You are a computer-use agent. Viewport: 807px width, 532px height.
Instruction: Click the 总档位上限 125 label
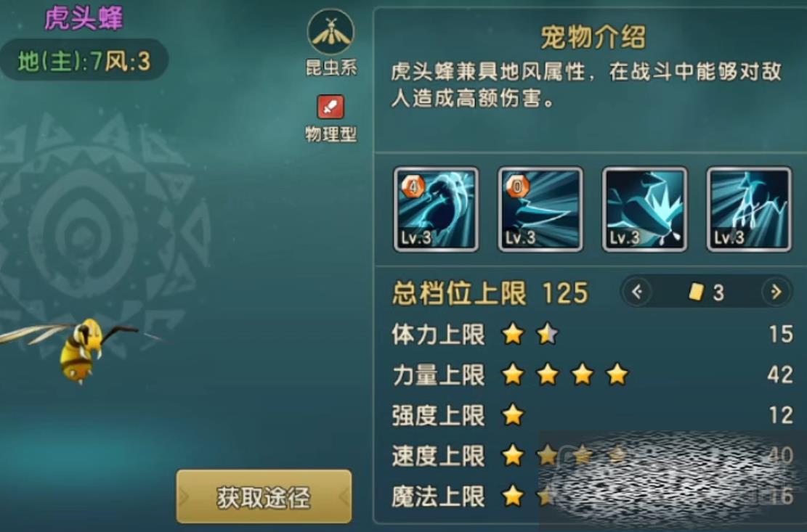(490, 293)
